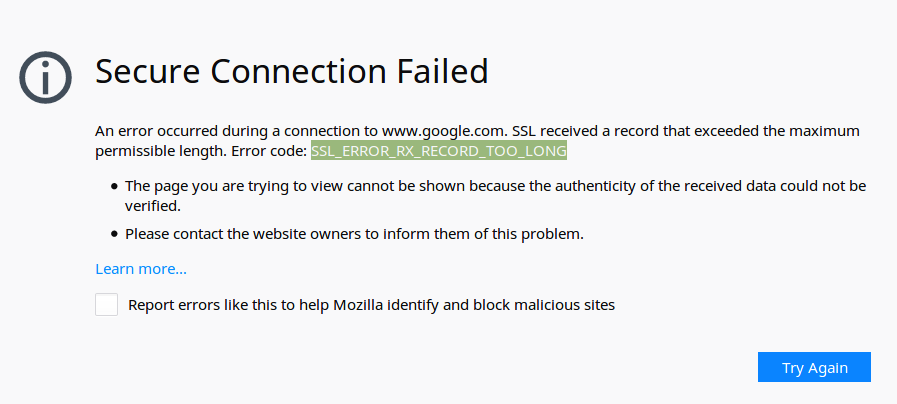Click the "Secure Connection Failed" heading

[x=292, y=72]
